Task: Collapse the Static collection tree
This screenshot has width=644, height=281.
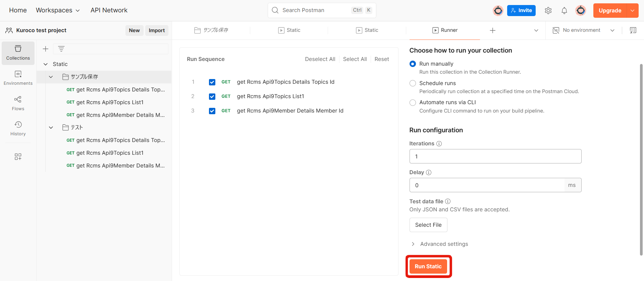Action: [x=46, y=64]
